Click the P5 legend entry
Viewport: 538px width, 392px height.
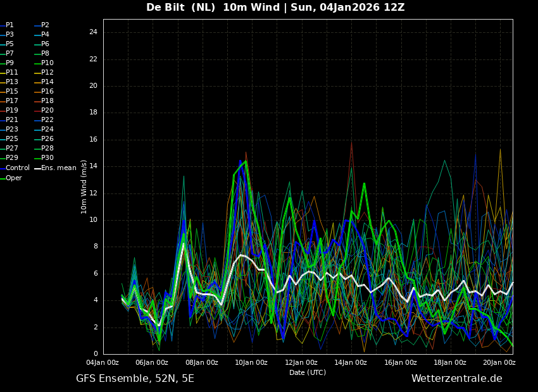coord(7,44)
